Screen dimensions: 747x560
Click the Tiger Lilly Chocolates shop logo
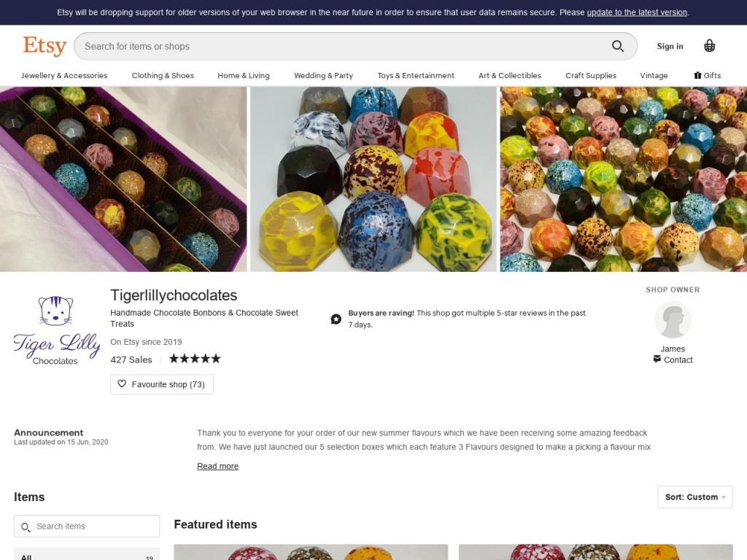point(56,330)
